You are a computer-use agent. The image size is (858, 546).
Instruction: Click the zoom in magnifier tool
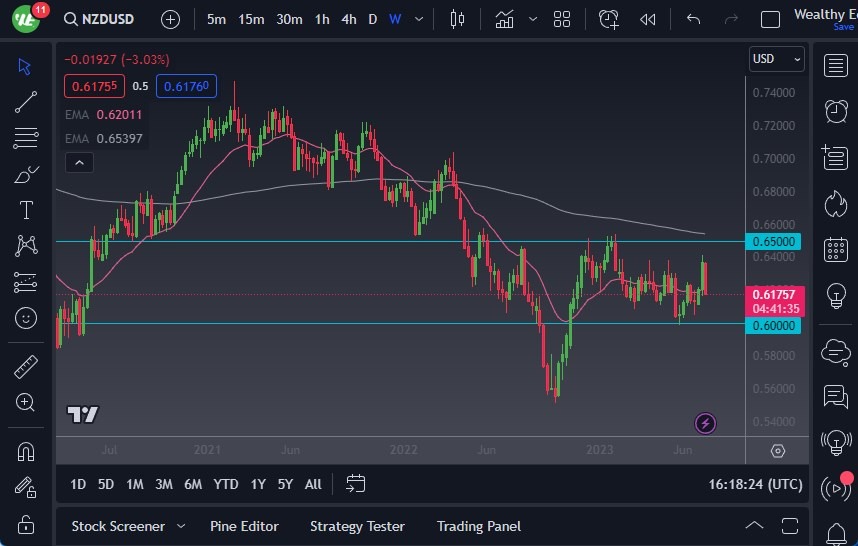click(x=26, y=403)
